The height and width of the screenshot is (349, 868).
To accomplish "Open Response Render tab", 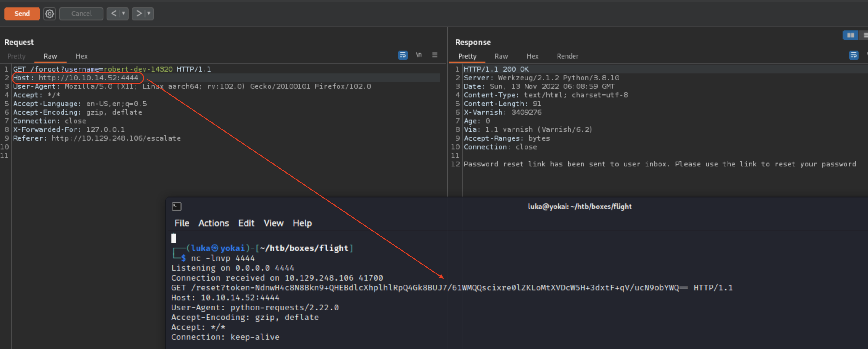I will click(567, 56).
